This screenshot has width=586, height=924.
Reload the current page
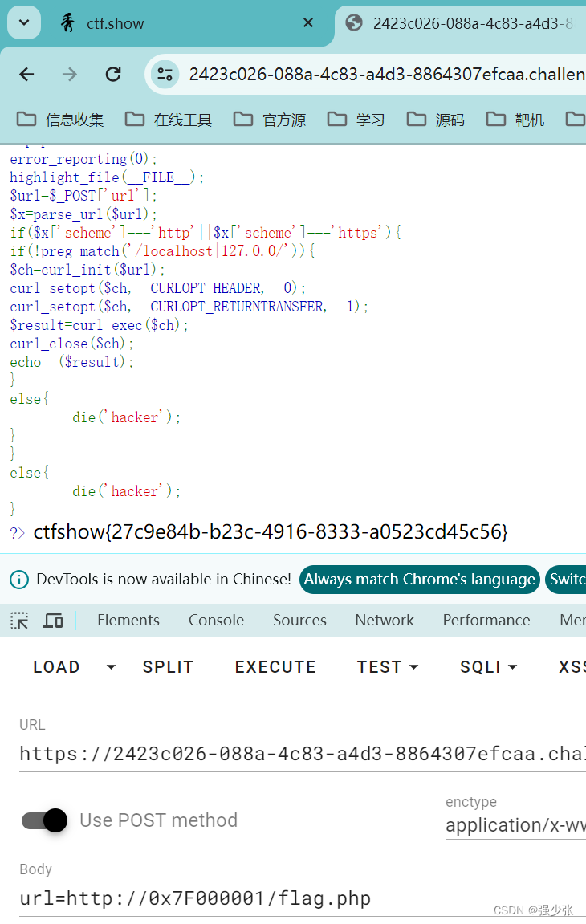click(113, 74)
